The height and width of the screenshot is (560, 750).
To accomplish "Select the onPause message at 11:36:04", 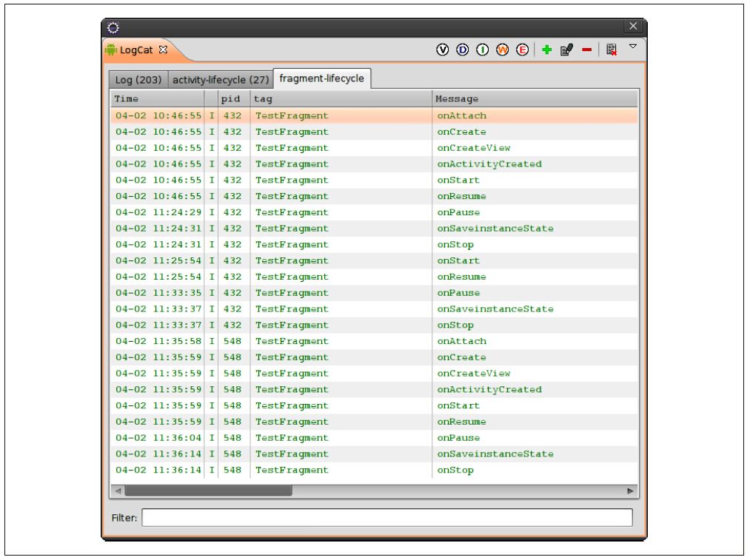I will click(x=458, y=438).
